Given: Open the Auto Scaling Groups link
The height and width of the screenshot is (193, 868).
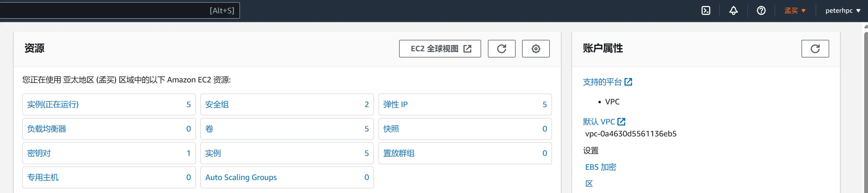Looking at the screenshot, I should tap(241, 178).
